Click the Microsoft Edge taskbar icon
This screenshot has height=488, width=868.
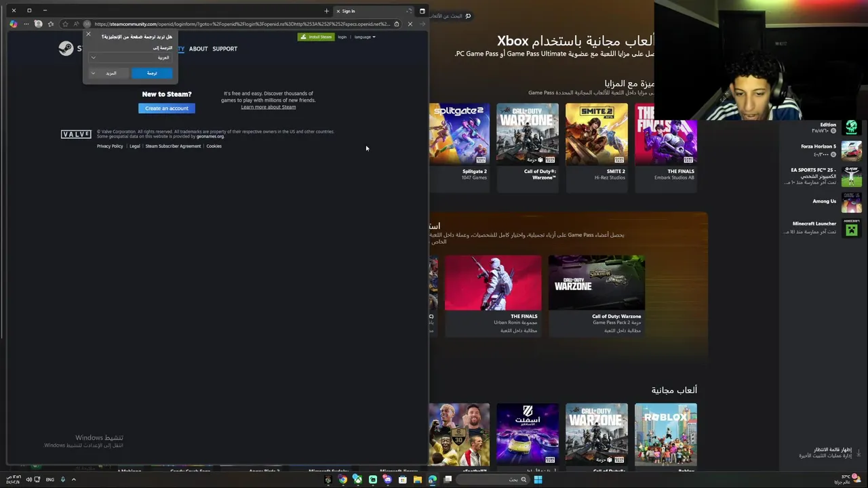432,479
